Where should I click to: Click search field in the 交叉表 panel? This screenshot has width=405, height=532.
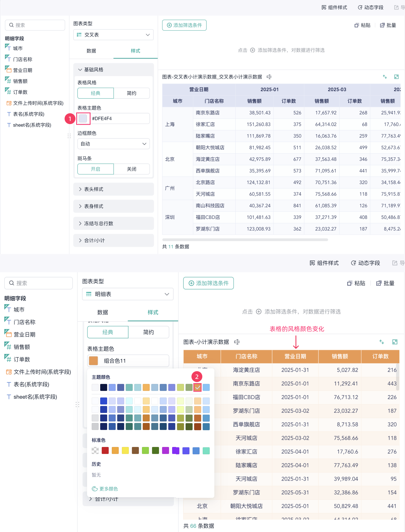tap(35, 25)
